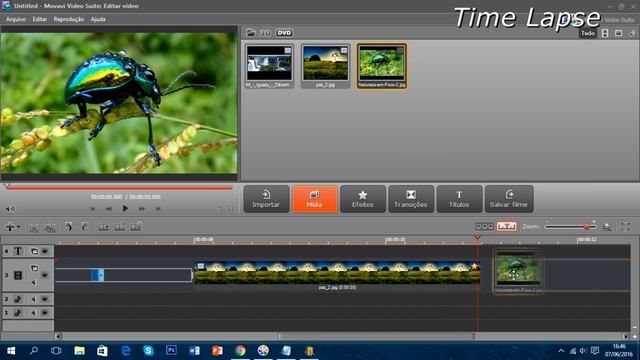Toggle visibility of video track 3

pos(45,275)
